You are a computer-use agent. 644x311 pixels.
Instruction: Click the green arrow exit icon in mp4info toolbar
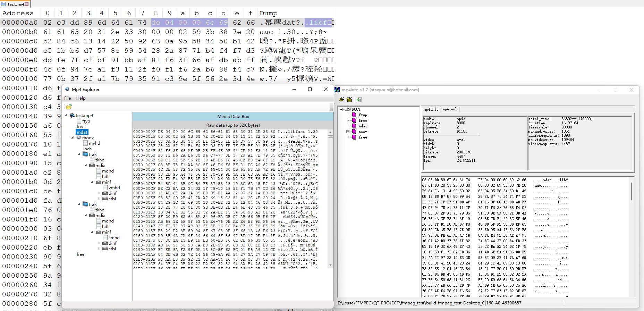tap(359, 100)
